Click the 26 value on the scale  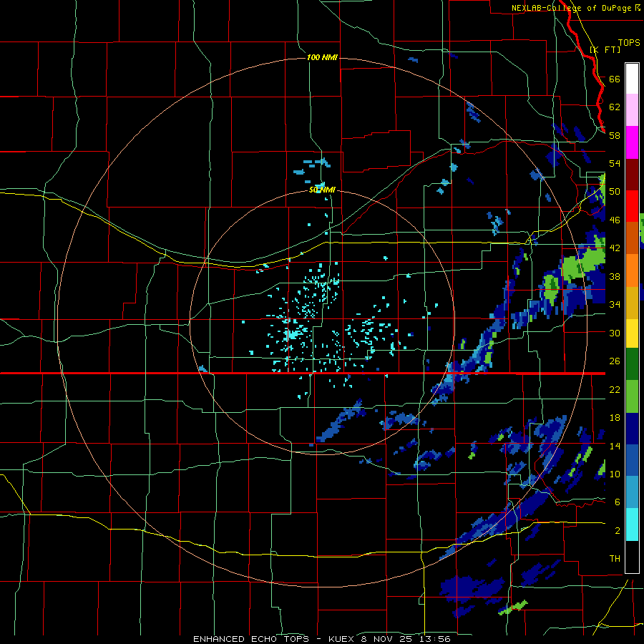(615, 361)
